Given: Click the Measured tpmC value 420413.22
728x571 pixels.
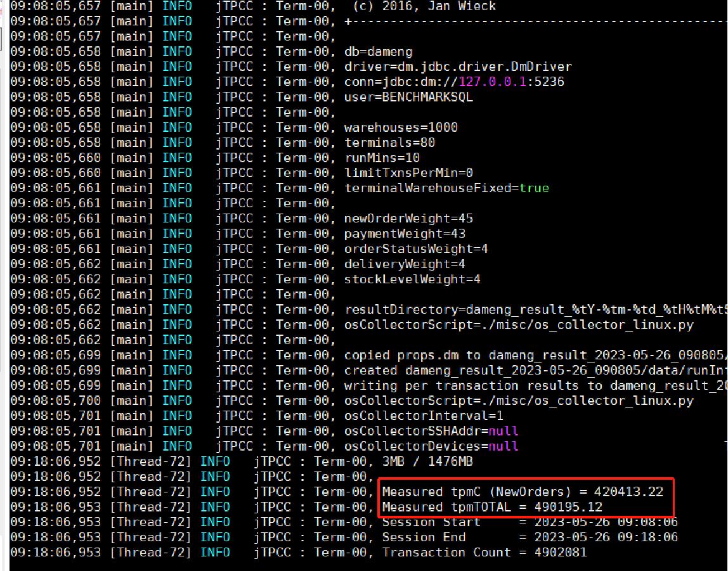Looking at the screenshot, I should click(x=628, y=492).
